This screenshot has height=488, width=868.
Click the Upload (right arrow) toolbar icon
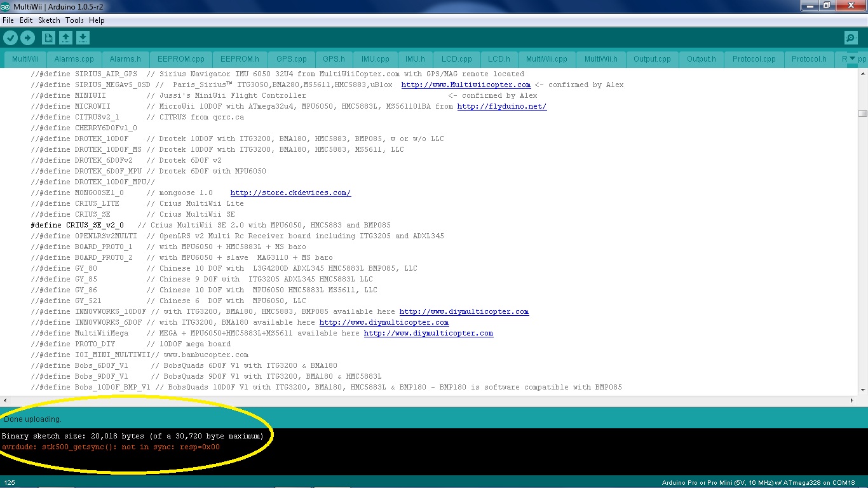pyautogui.click(x=27, y=37)
